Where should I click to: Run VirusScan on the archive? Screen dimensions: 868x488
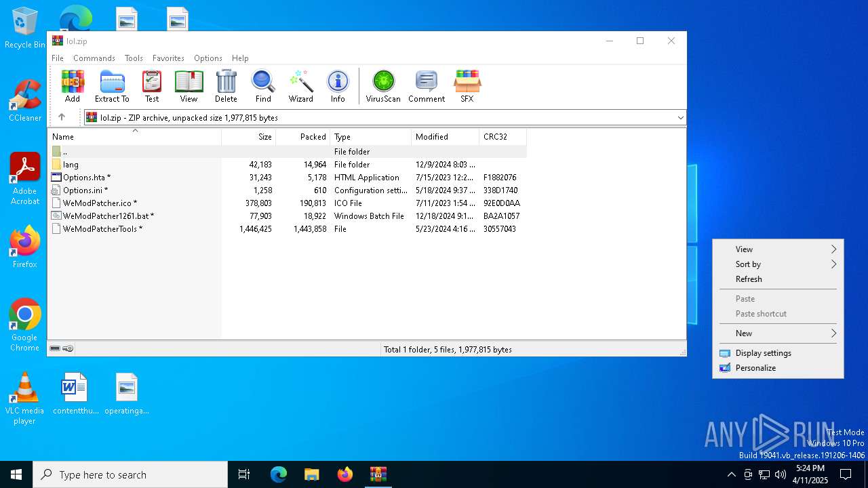tap(383, 86)
